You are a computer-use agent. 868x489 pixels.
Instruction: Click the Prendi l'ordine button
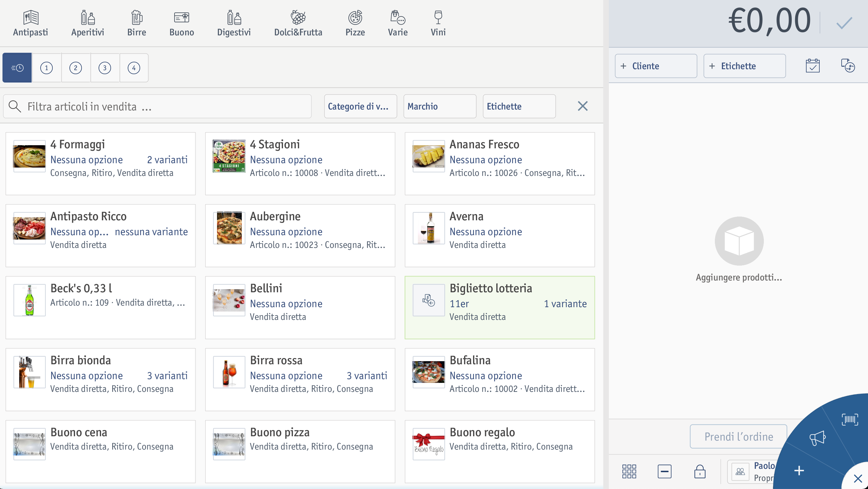738,436
